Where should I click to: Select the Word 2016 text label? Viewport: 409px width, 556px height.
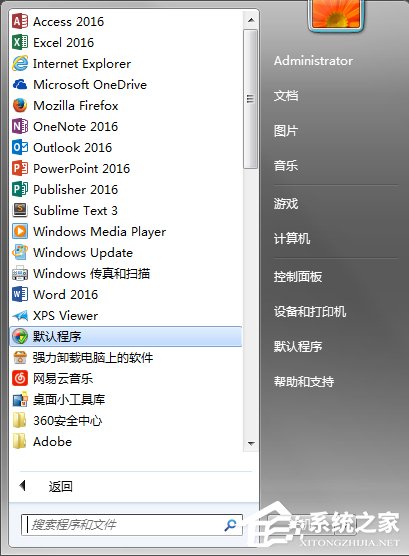pyautogui.click(x=65, y=294)
